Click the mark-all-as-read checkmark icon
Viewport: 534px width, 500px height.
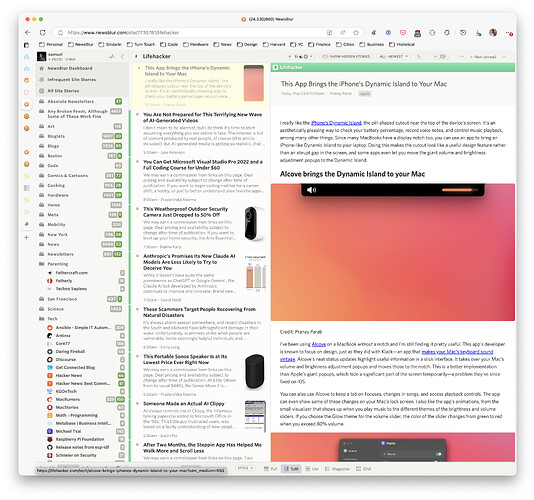pos(443,57)
